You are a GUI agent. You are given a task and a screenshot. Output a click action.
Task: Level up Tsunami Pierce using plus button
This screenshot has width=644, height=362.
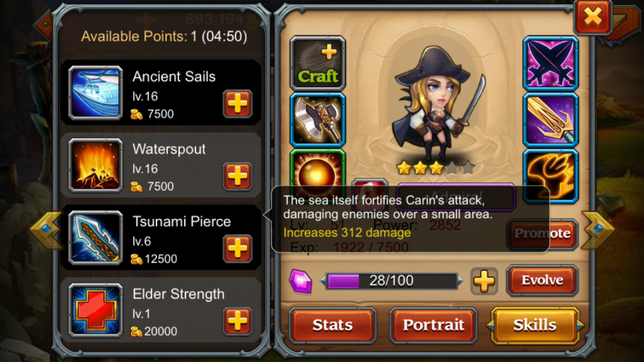237,248
